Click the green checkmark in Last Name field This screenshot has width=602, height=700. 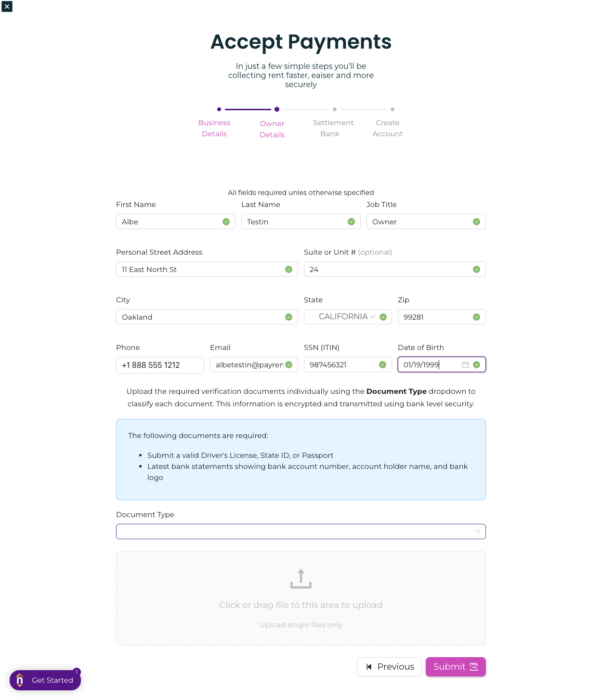coord(351,221)
